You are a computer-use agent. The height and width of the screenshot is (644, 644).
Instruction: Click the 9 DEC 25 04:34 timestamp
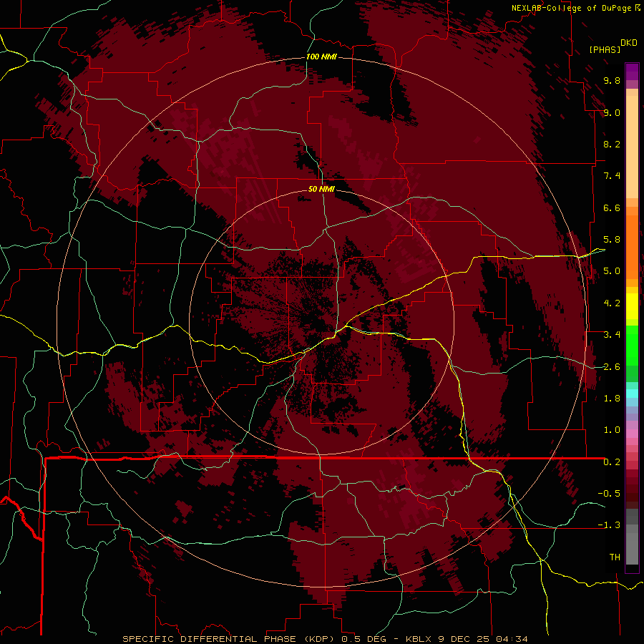point(484,639)
